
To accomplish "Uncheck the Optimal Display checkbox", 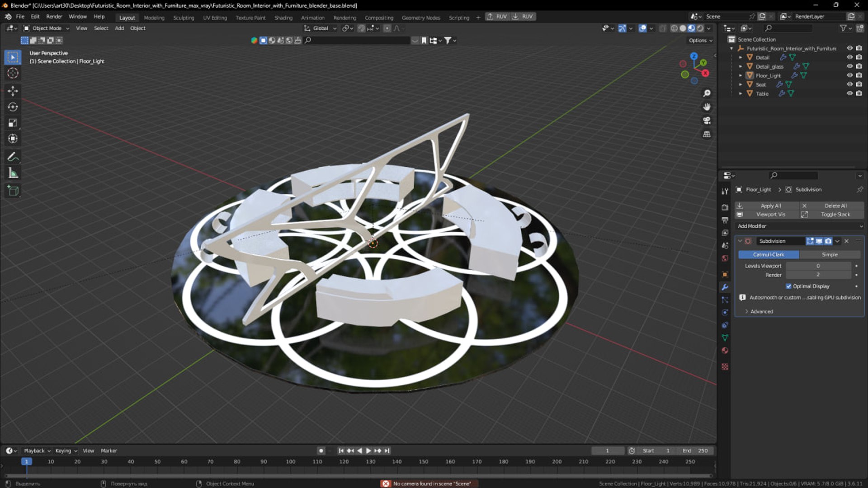I will pyautogui.click(x=788, y=286).
